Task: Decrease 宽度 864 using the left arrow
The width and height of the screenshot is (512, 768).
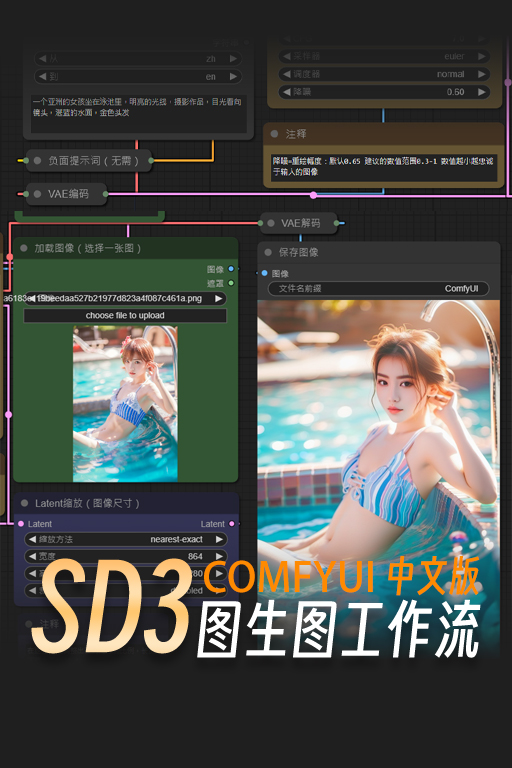Action: tap(32, 556)
